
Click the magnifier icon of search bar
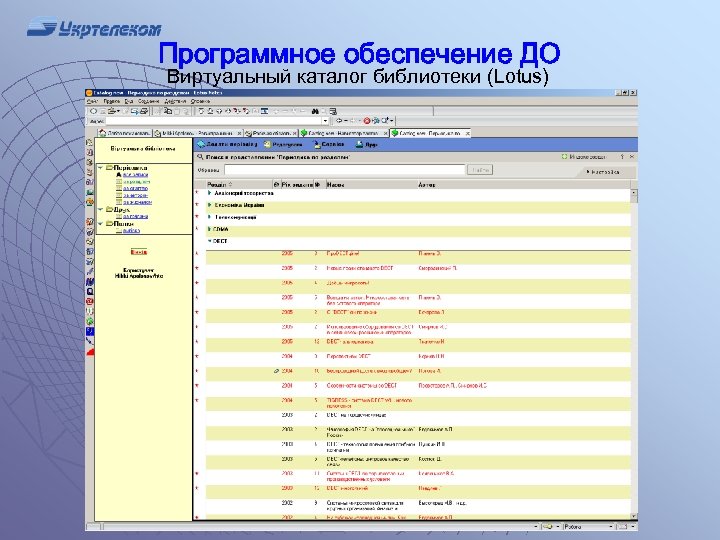point(200,157)
